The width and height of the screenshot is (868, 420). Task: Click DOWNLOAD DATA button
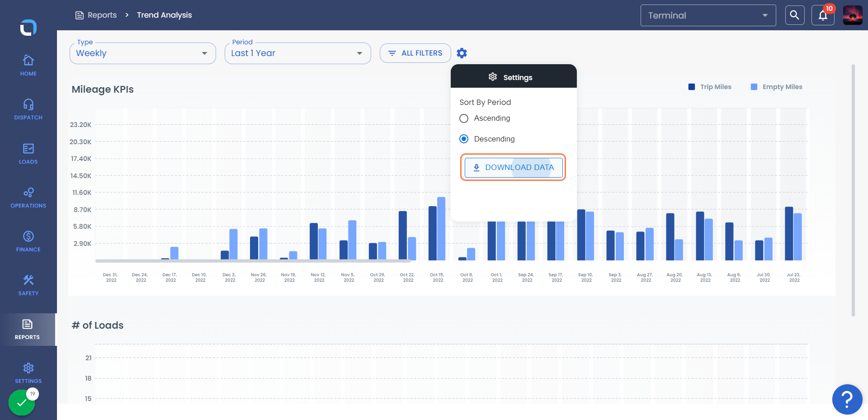pos(513,167)
